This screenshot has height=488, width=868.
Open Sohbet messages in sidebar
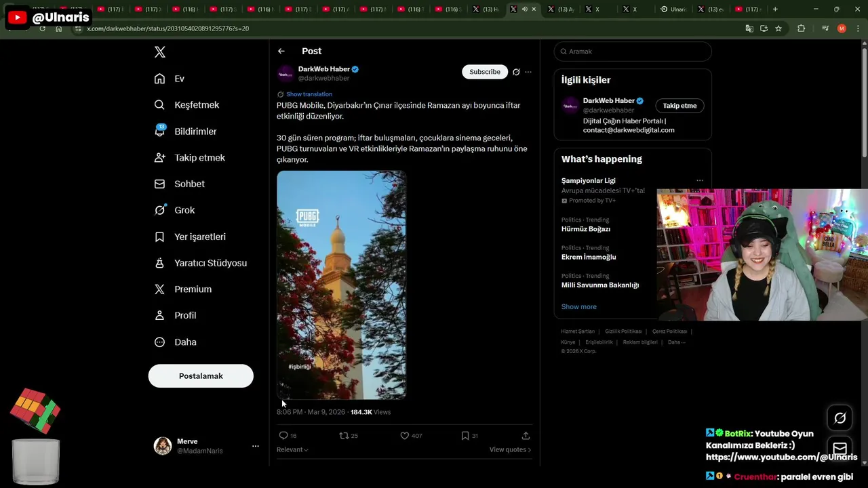coord(179,184)
